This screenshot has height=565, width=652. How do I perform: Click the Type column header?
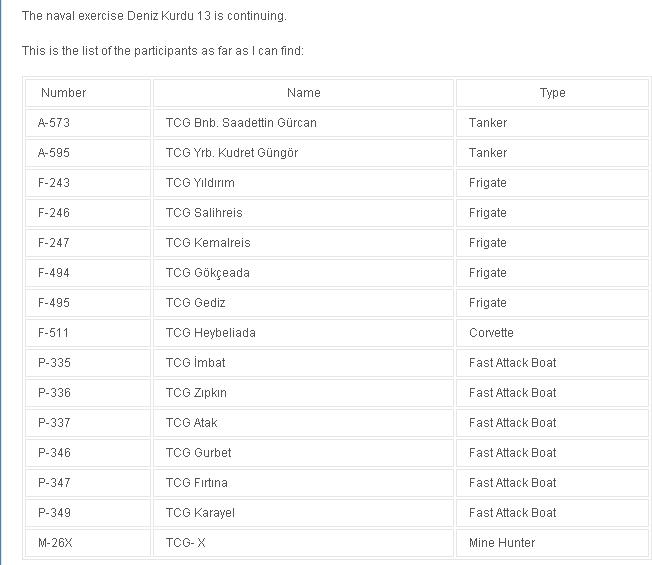coord(552,93)
